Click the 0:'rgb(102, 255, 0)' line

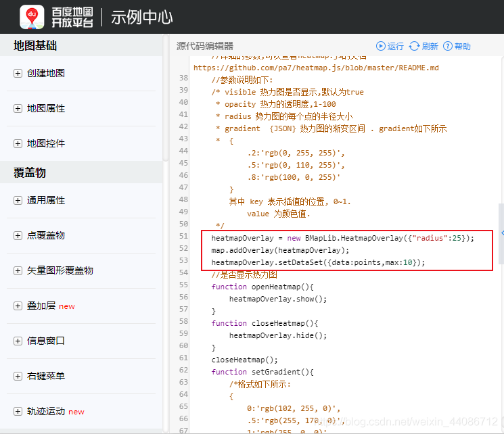coord(294,408)
